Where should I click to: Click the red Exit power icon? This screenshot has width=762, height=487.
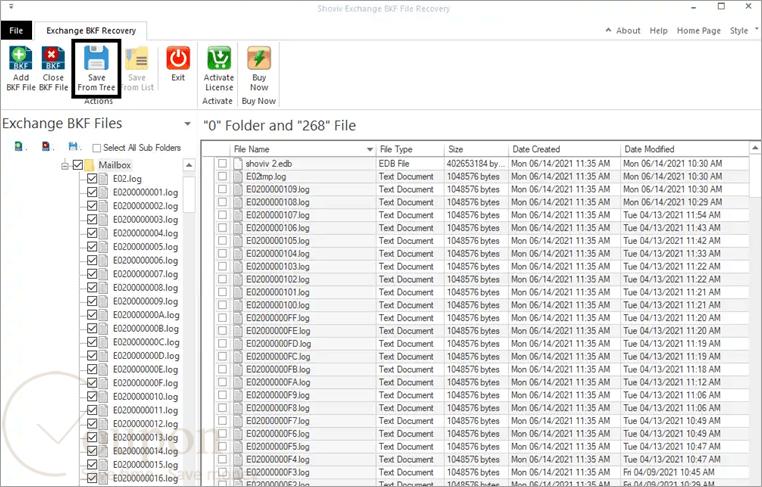click(178, 58)
